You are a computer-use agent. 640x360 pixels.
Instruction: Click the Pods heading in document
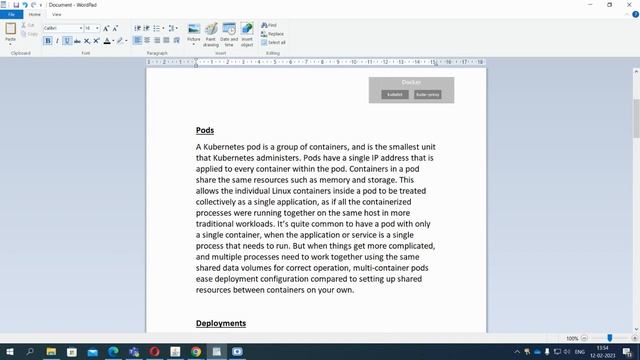tap(205, 130)
